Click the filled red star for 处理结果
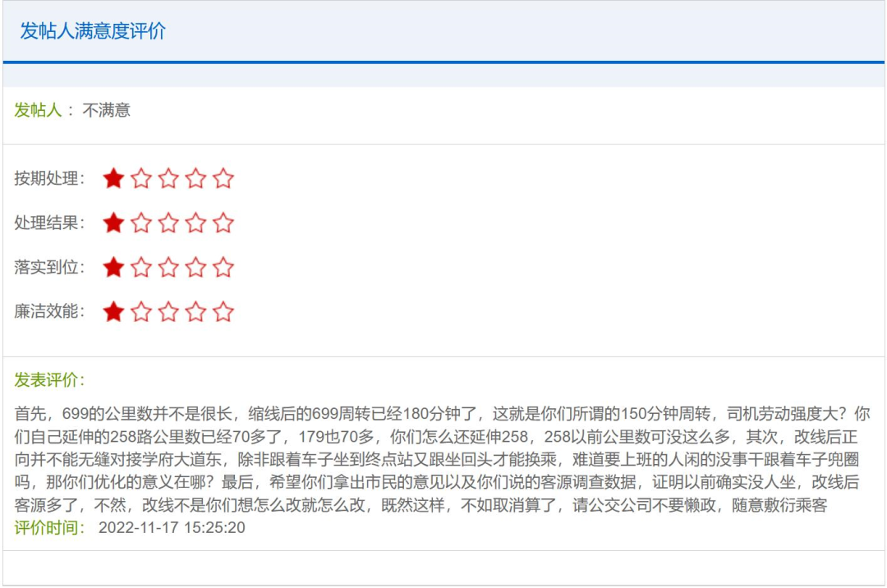The image size is (887, 588). (113, 223)
